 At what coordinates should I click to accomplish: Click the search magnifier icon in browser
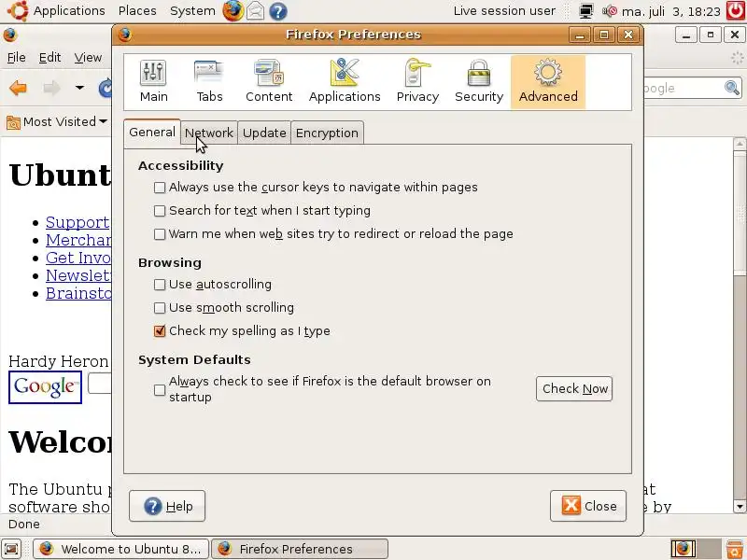(x=732, y=88)
